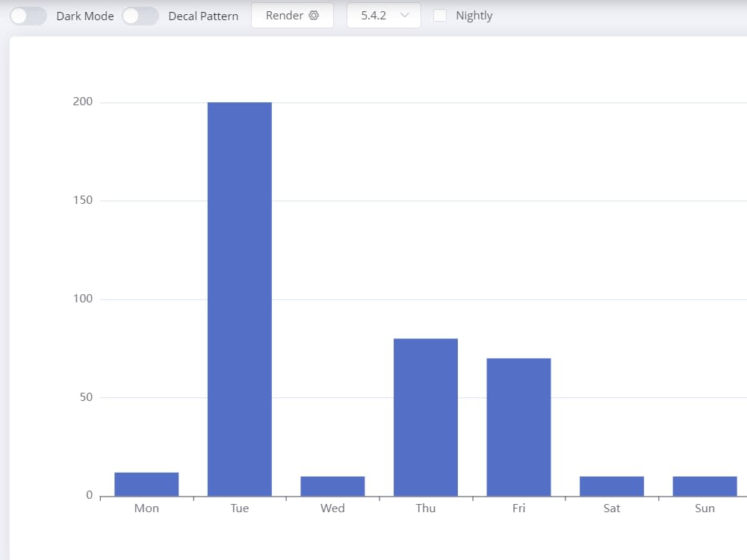Click the Mon bar

pos(146,483)
